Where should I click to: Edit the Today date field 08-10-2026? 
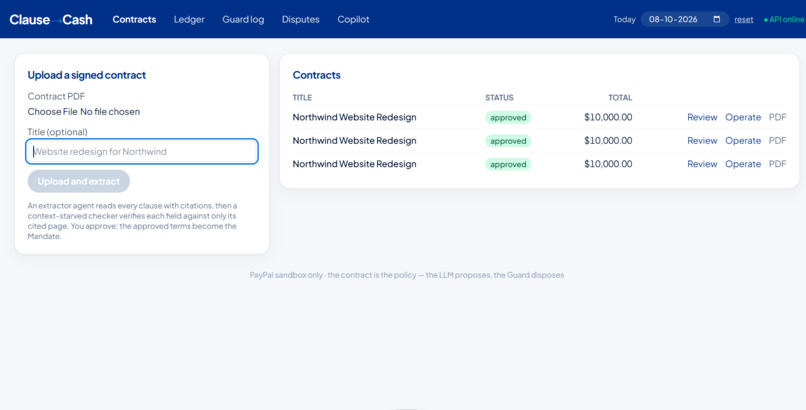tap(685, 20)
